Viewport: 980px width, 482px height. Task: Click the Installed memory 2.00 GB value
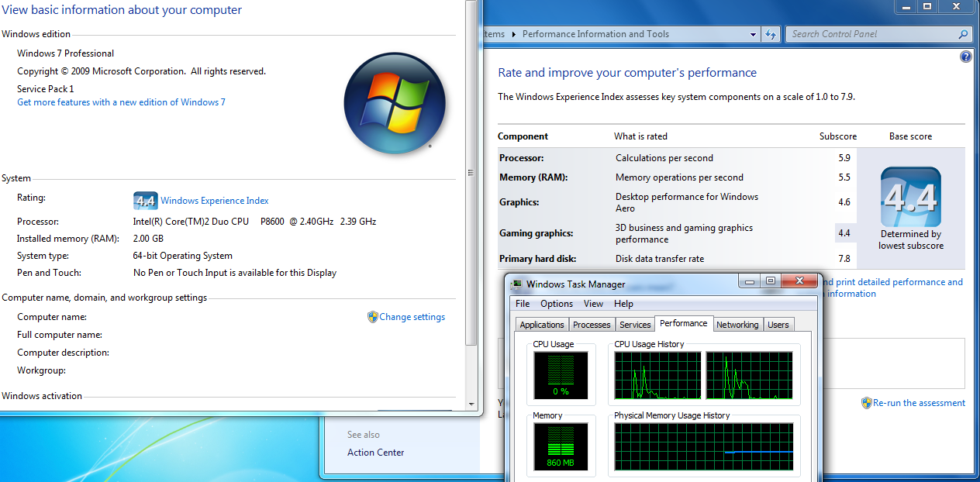coord(148,239)
